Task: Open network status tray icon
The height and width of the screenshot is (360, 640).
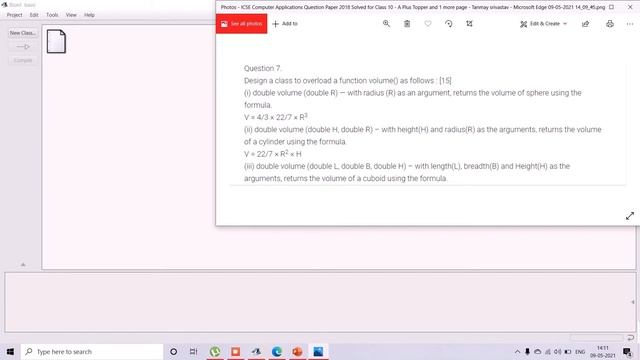Action: coord(548,351)
